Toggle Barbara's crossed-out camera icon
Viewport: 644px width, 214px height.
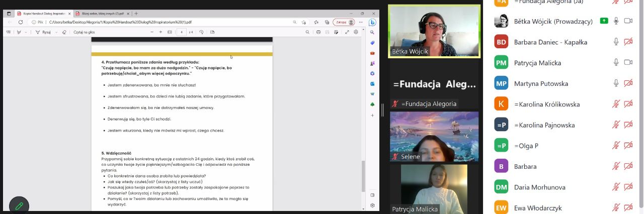click(x=628, y=166)
